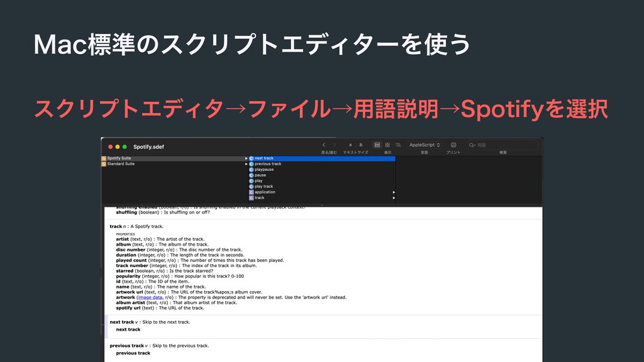Viewport: 644px width, 362px height.
Task: Click the play track command icon
Action: (252, 186)
